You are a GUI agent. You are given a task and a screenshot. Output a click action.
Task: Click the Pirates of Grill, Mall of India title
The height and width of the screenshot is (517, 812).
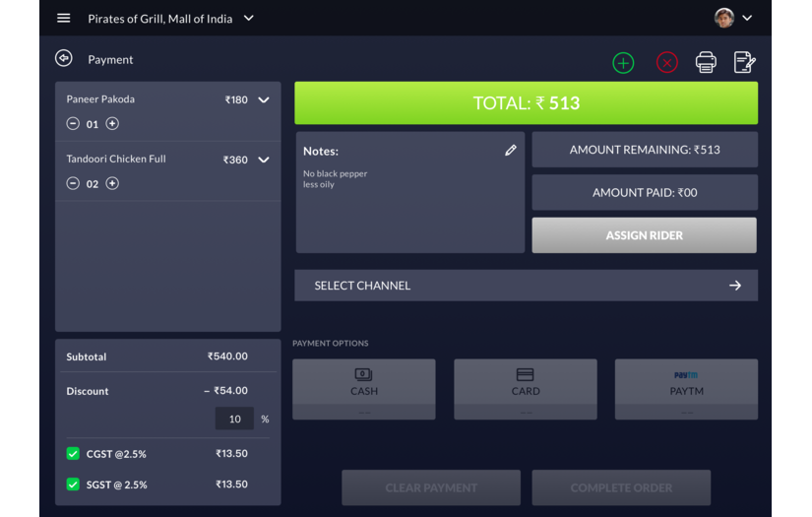160,19
